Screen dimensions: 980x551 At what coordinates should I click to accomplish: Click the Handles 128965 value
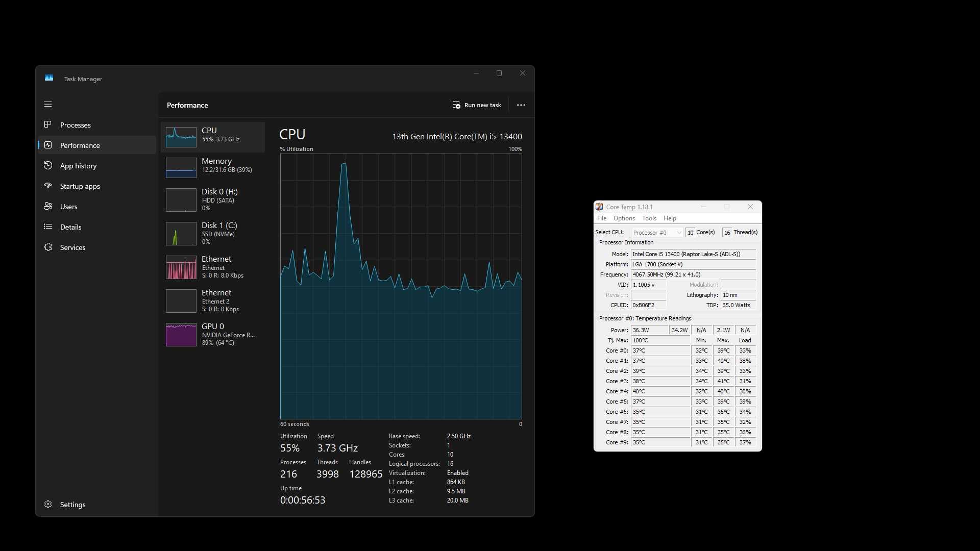click(x=365, y=474)
